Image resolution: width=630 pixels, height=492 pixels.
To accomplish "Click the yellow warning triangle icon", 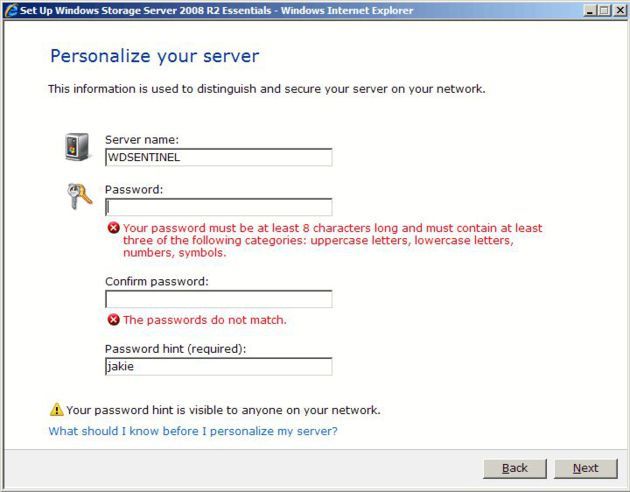I will [x=57, y=410].
